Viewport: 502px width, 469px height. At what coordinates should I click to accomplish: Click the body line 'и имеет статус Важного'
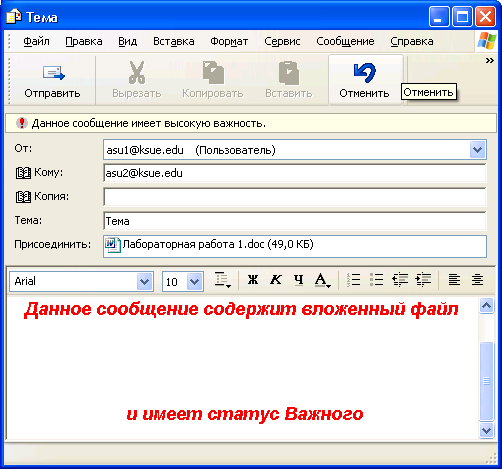click(x=245, y=414)
